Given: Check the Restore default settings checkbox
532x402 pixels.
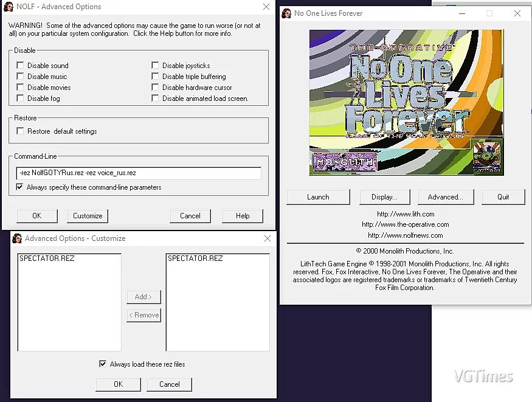Looking at the screenshot, I should [x=20, y=131].
